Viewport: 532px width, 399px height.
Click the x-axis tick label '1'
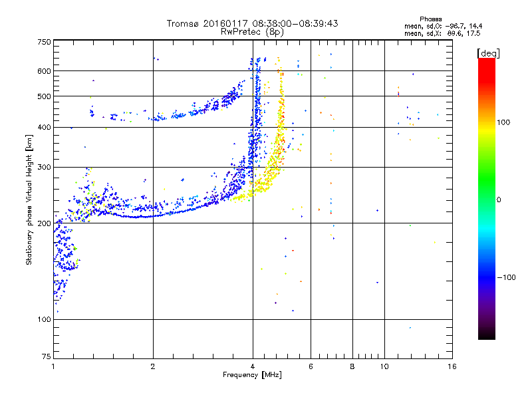coord(53,366)
